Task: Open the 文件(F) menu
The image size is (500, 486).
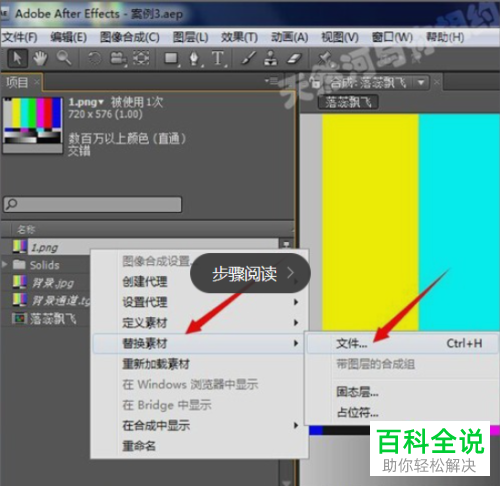Action: pos(19,37)
